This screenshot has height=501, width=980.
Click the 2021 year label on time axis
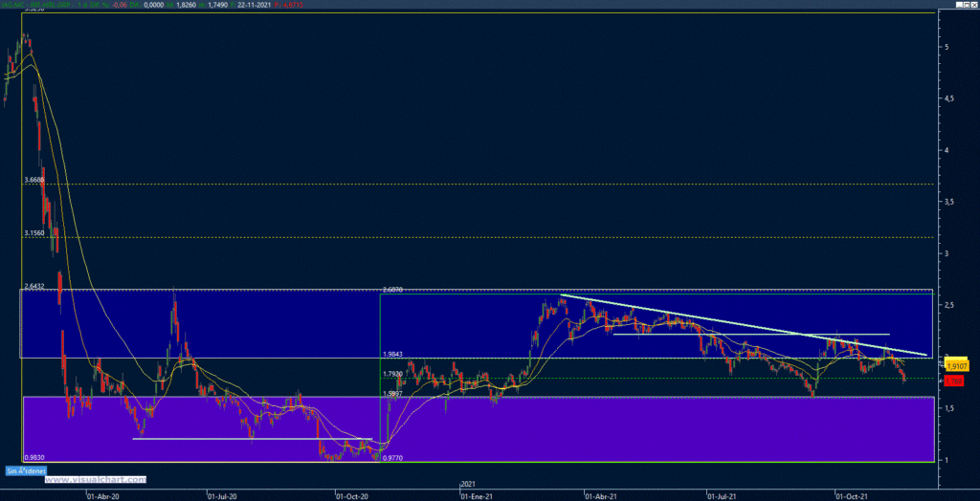pos(468,484)
